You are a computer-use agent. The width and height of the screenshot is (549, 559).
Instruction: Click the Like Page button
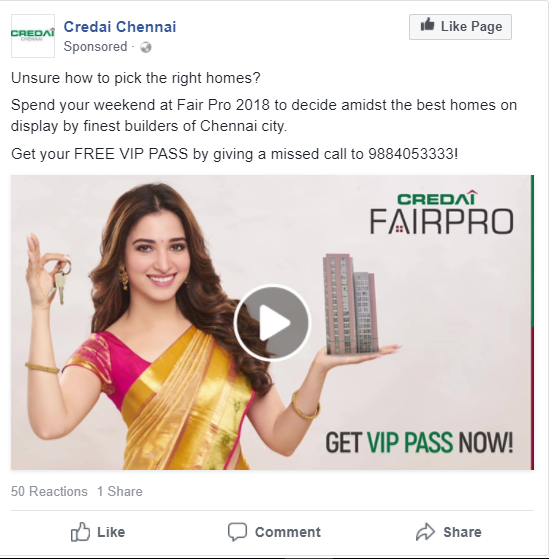[x=460, y=27]
